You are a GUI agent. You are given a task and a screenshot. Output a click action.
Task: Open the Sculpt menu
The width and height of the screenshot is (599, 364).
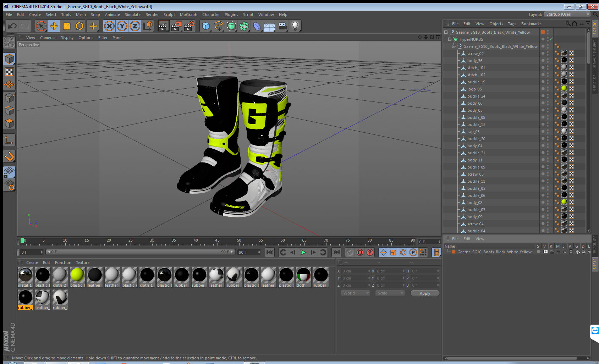click(169, 15)
